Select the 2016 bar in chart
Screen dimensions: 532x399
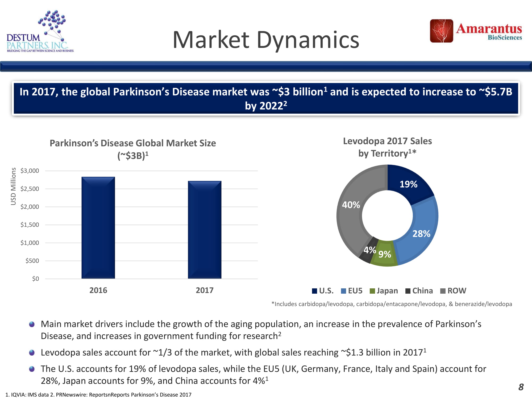[x=98, y=228]
